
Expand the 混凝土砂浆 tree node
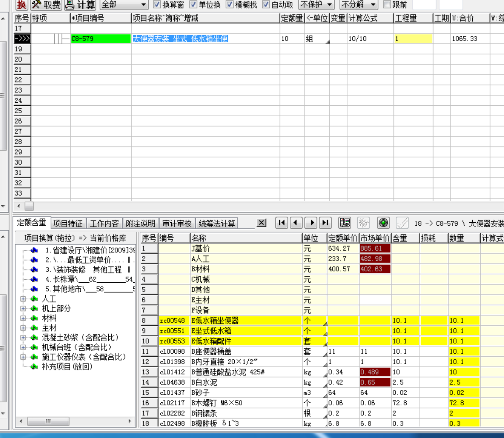23,337
